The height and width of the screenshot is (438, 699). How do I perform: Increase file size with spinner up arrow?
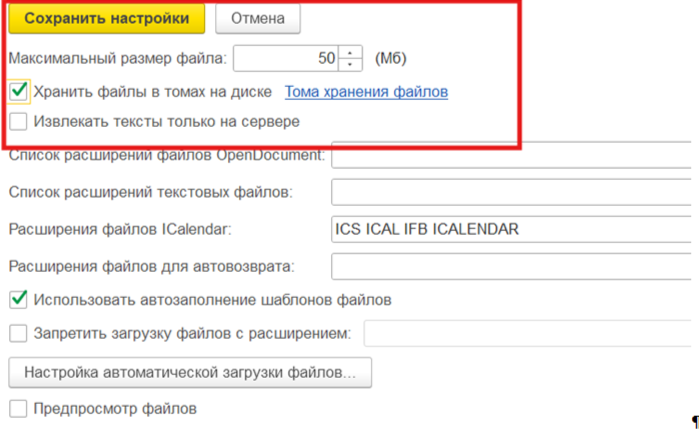click(x=351, y=52)
